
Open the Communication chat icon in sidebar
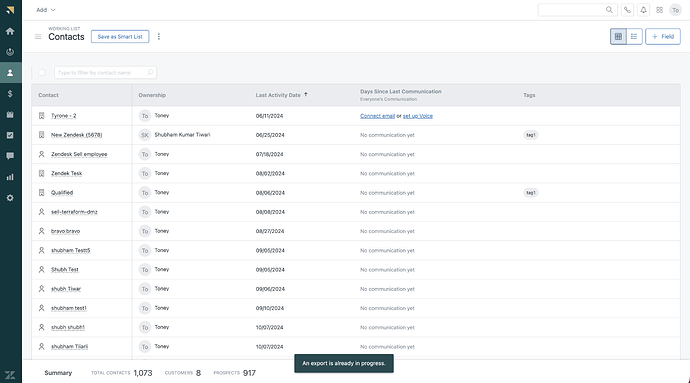click(x=10, y=156)
